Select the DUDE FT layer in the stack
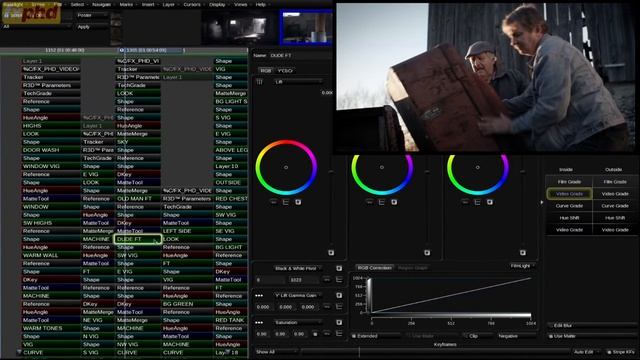640x360 pixels. click(x=138, y=239)
